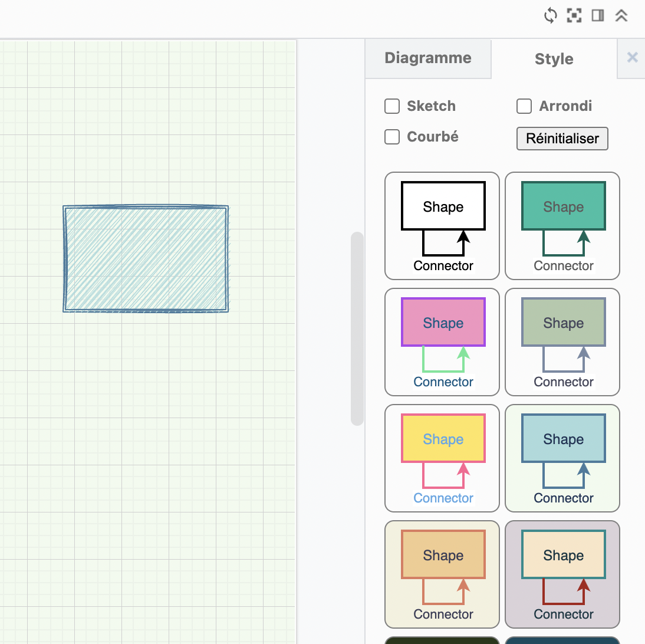Click the sync/refresh icon in top toolbar
Screen dimensions: 645x644
click(551, 16)
